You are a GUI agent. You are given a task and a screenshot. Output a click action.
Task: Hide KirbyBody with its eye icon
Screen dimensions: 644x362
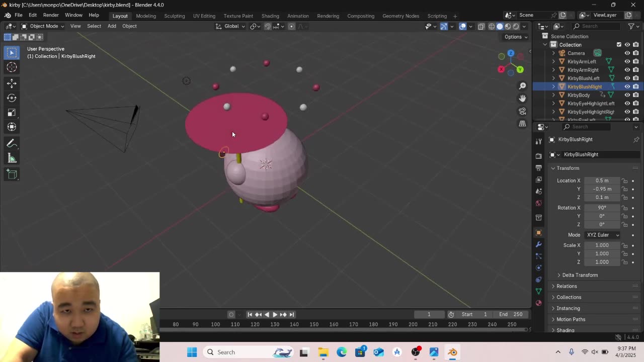coord(627,95)
